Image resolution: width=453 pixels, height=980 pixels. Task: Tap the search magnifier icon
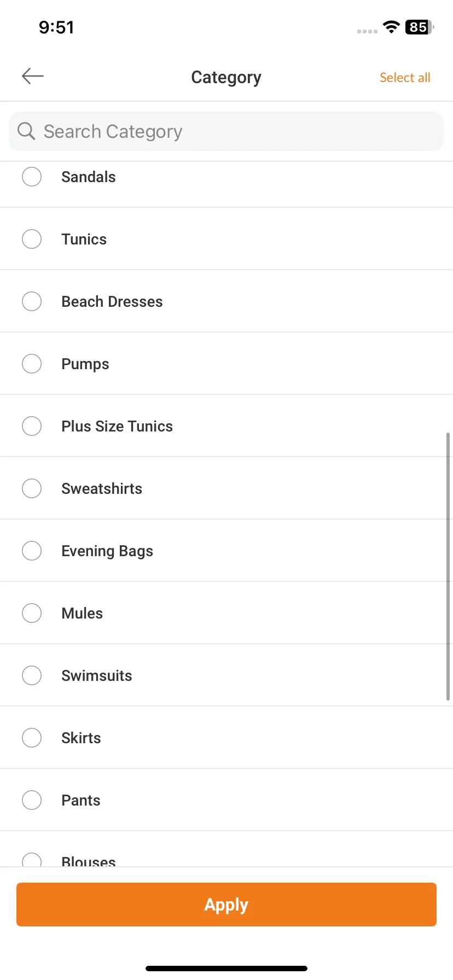[26, 131]
